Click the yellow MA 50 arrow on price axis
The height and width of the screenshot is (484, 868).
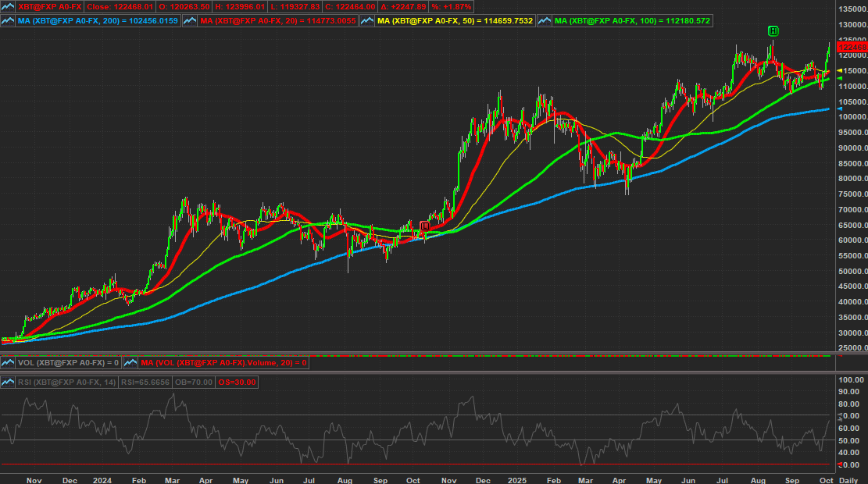click(x=839, y=71)
